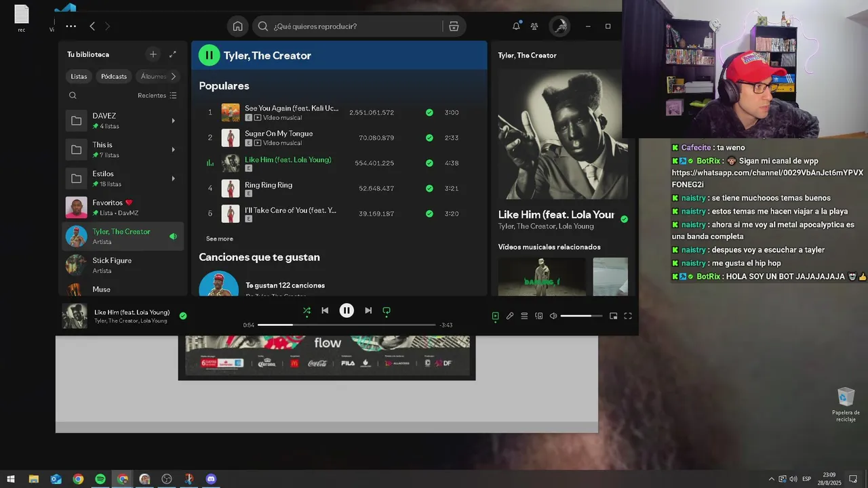Pause playback in bottom bar

pyautogui.click(x=347, y=310)
